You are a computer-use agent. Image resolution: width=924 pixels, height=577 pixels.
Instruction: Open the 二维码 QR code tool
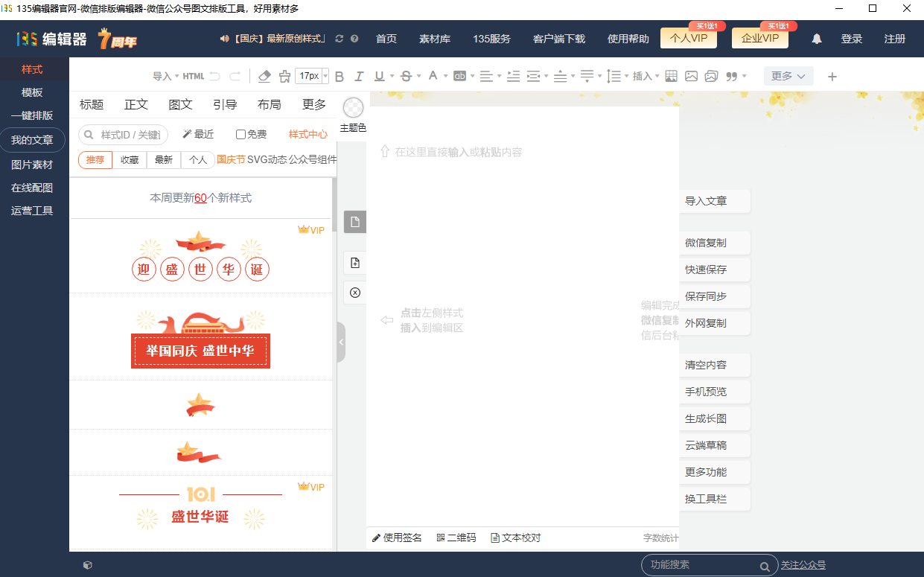[x=456, y=538]
